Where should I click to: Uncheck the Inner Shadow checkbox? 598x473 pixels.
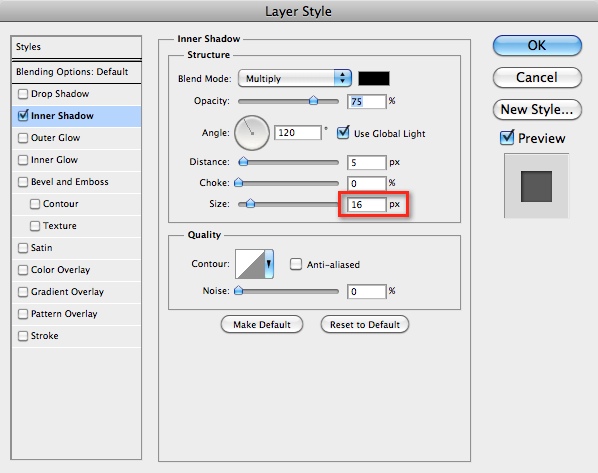[23, 116]
